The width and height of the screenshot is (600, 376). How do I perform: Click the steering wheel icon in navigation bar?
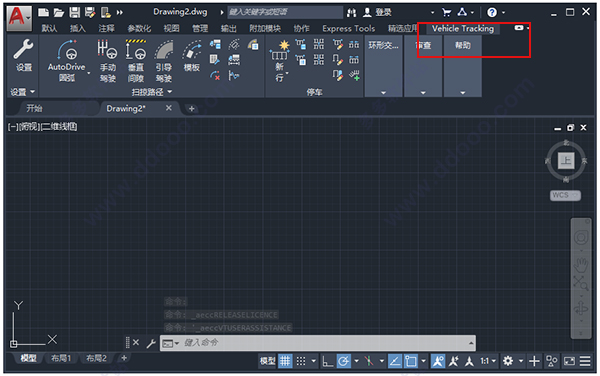[581, 238]
